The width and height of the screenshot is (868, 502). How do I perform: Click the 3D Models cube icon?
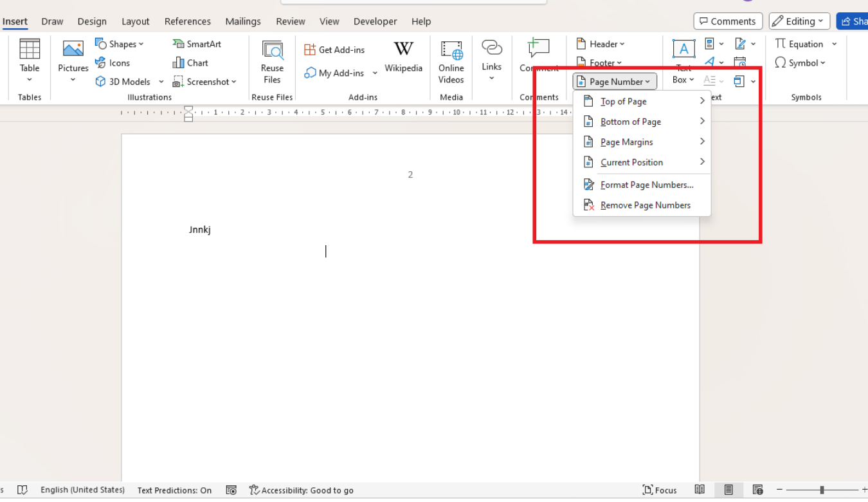coord(100,82)
